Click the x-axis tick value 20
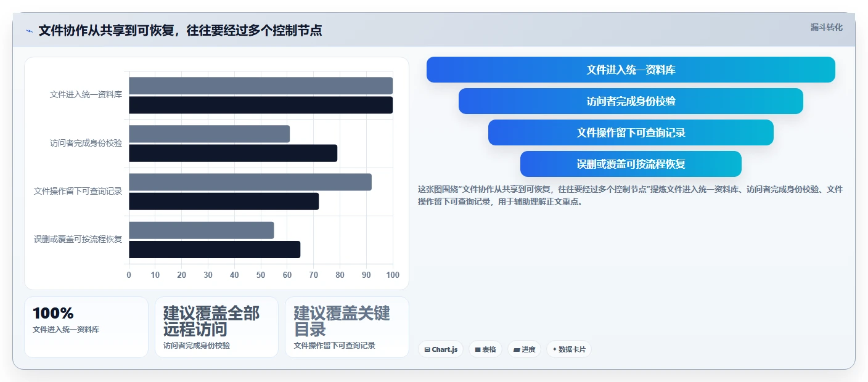Viewport: 868px width, 382px height. click(182, 275)
